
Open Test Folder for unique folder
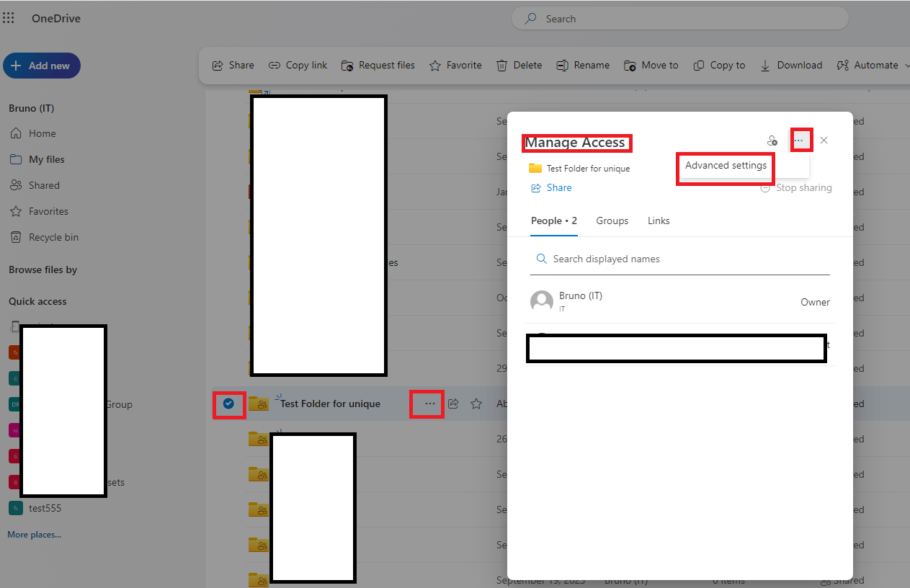tap(330, 404)
